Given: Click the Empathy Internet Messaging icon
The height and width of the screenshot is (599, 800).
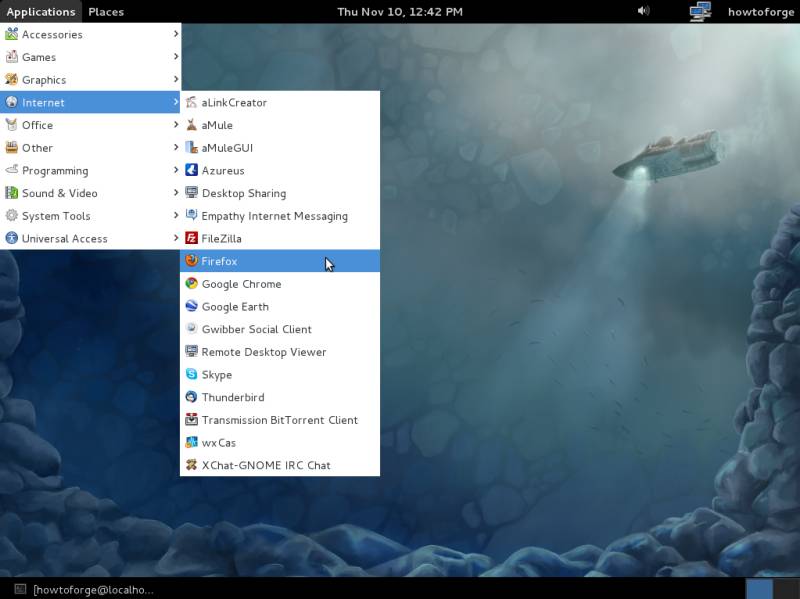Looking at the screenshot, I should 191,215.
